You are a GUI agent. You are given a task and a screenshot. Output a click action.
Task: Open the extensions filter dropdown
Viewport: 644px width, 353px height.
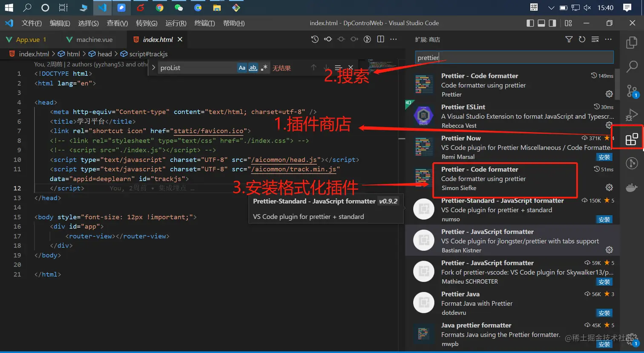(x=569, y=39)
